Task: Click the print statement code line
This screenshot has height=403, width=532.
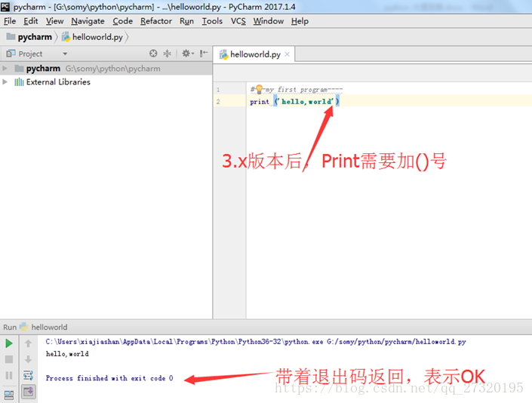Action: (x=294, y=101)
